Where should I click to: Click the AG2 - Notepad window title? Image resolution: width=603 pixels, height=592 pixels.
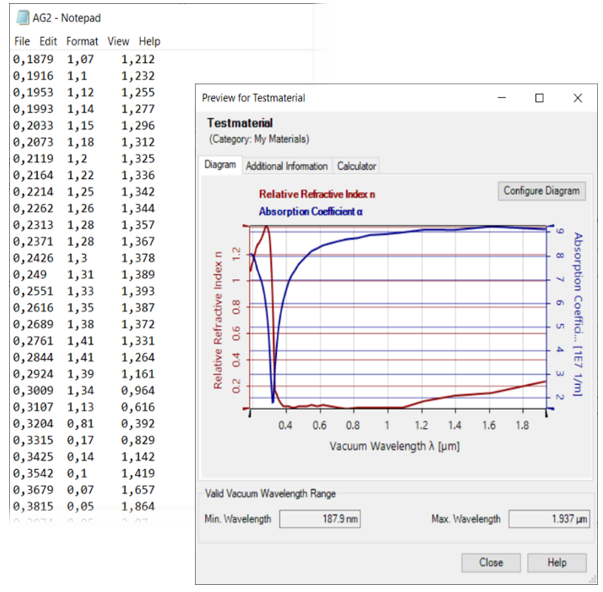pyautogui.click(x=67, y=18)
